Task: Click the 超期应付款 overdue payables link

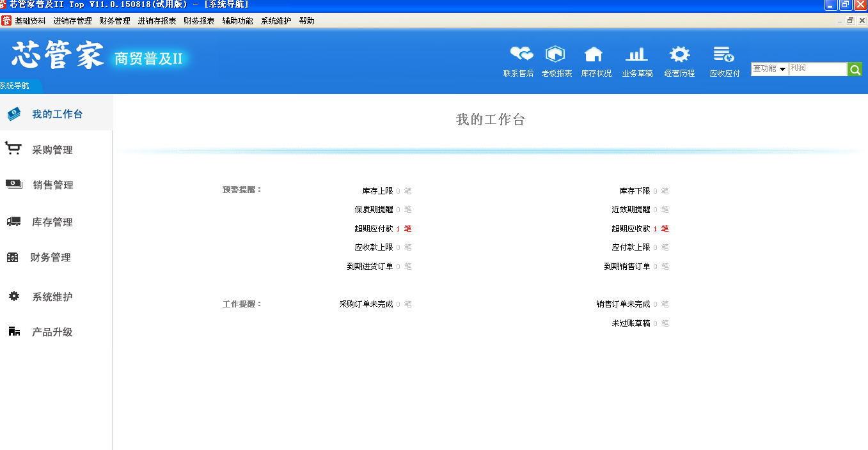Action: (x=374, y=229)
